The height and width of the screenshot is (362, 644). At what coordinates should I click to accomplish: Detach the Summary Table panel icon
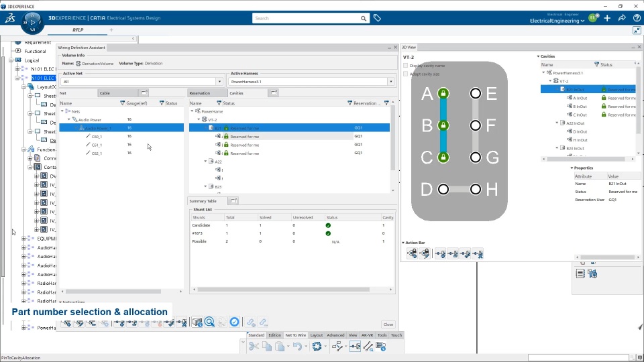click(233, 200)
